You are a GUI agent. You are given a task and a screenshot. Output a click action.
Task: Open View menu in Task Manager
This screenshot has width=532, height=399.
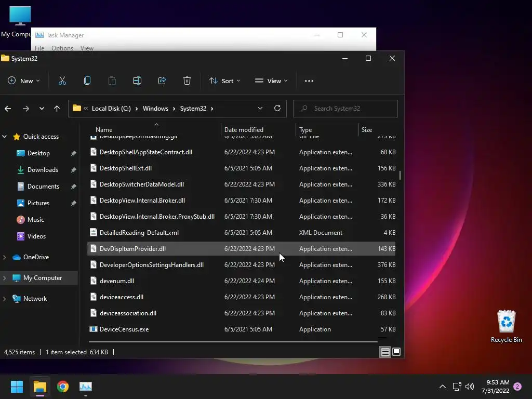click(x=87, y=48)
